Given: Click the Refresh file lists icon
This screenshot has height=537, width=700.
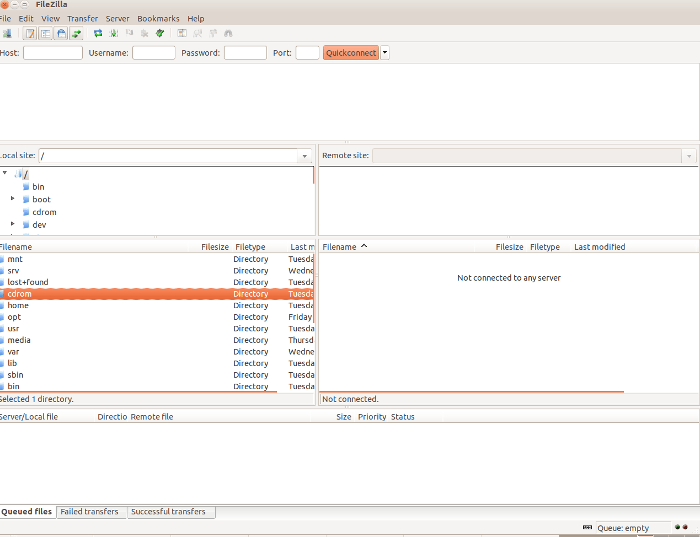Looking at the screenshot, I should [98, 33].
